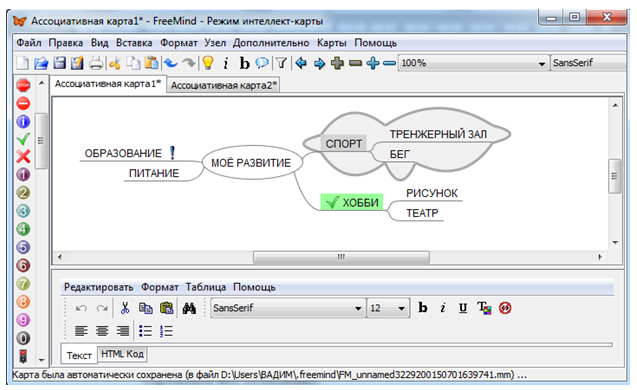Add priority 6 icon
This screenshot has width=637, height=390.
click(23, 265)
